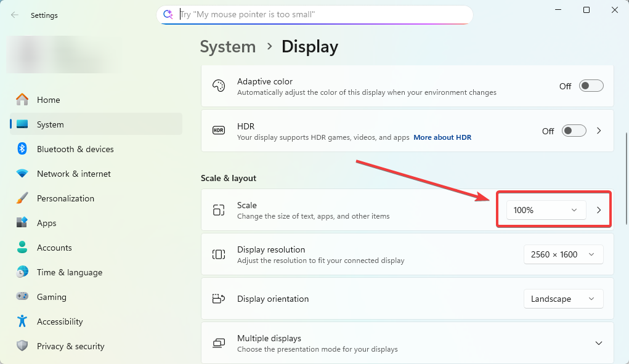Change Display orientation Landscape dropdown
The height and width of the screenshot is (364, 629).
tap(563, 299)
